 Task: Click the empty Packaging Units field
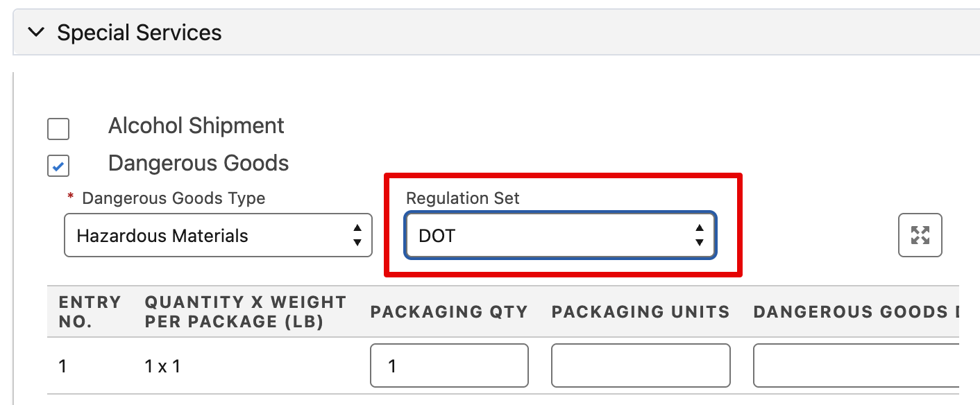(x=641, y=365)
